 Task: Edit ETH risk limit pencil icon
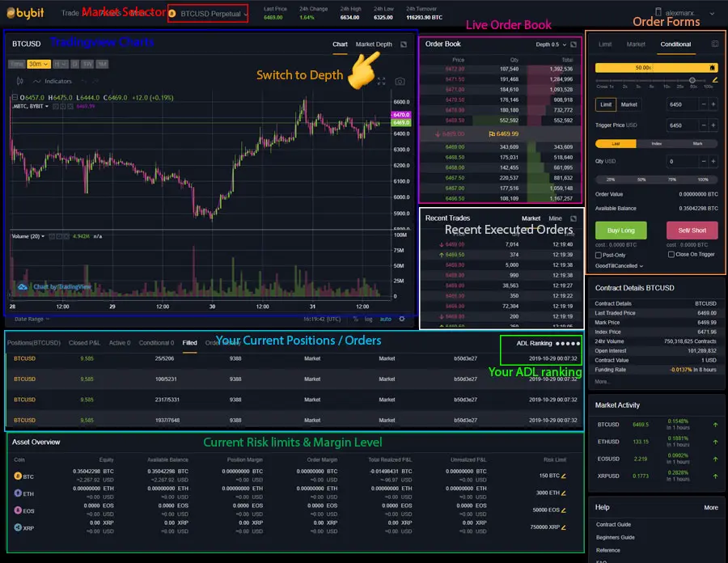564,493
